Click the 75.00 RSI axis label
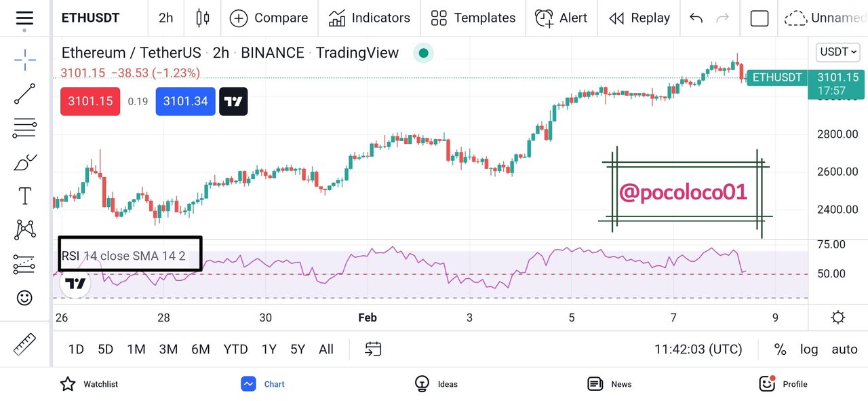The height and width of the screenshot is (401, 868). (831, 244)
